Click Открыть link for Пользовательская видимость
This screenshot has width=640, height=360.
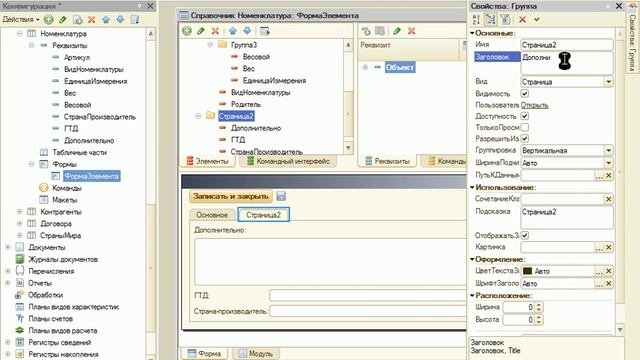tap(534, 105)
